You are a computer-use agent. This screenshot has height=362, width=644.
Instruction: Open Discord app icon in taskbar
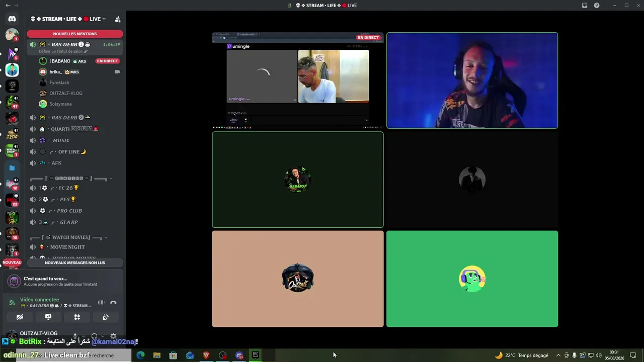tap(239, 355)
